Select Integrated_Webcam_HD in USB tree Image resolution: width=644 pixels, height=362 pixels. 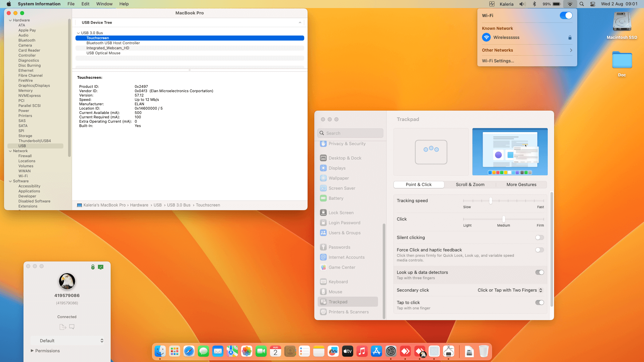pyautogui.click(x=108, y=48)
